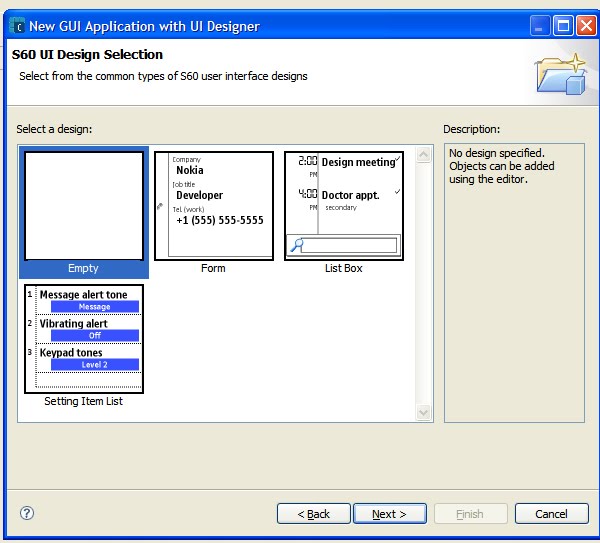Select the Form design thumbnail
Screen dimensions: 600x543
(214, 206)
